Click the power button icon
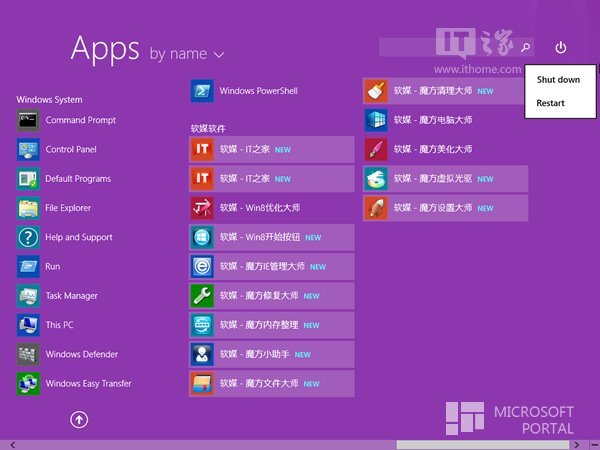 pyautogui.click(x=561, y=47)
